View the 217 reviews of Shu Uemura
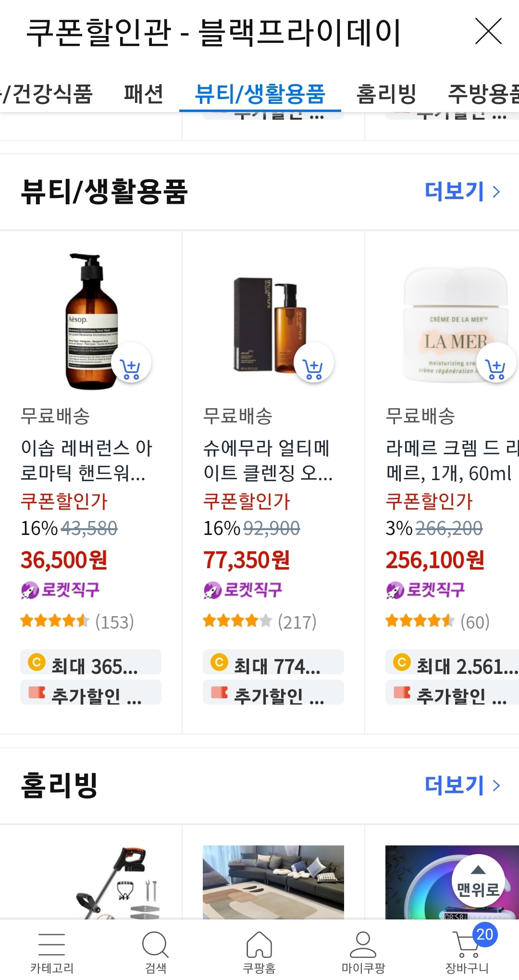Screen dimensions: 519x980 coord(298,622)
